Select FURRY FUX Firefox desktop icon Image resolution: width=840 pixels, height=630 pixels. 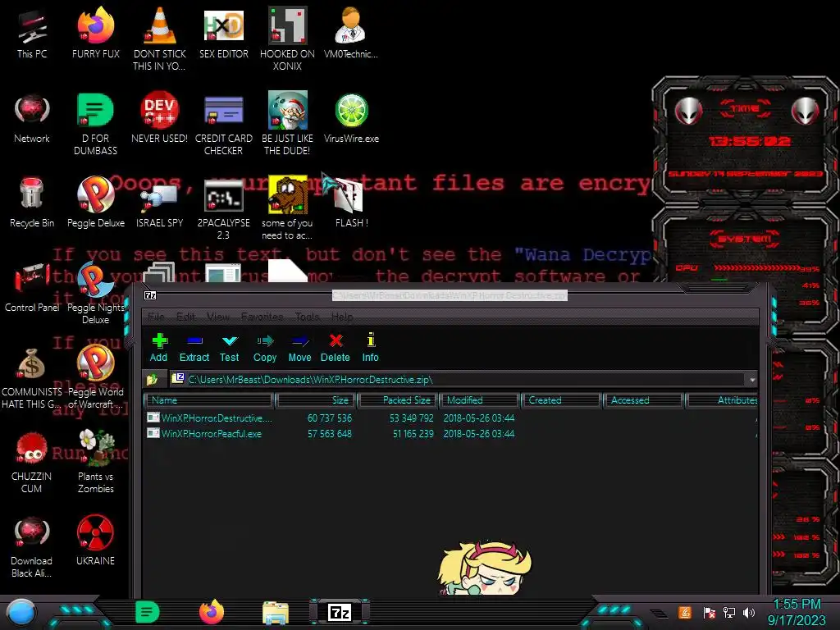[x=95, y=34]
